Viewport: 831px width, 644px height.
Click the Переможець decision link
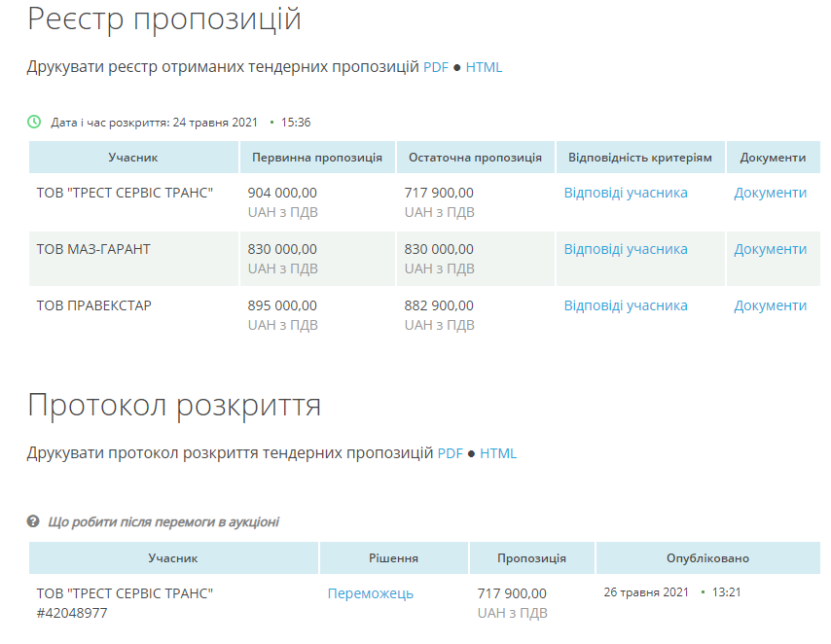pos(371,593)
